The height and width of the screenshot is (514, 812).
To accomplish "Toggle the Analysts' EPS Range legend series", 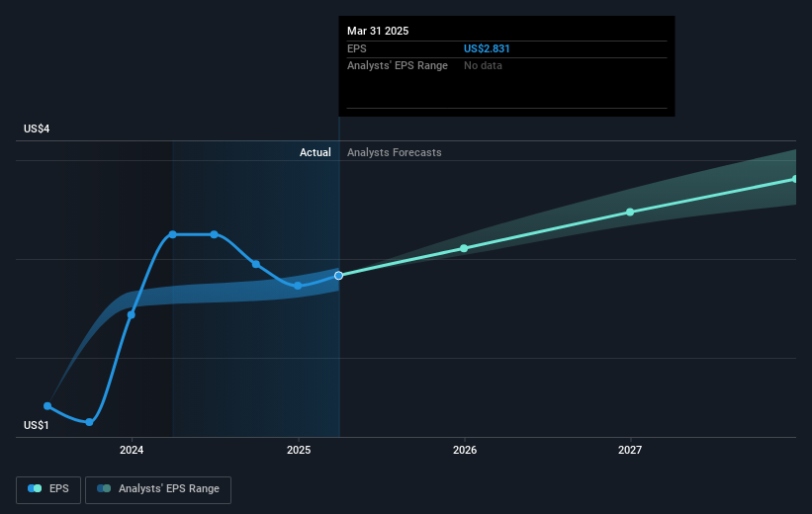I will (x=158, y=489).
